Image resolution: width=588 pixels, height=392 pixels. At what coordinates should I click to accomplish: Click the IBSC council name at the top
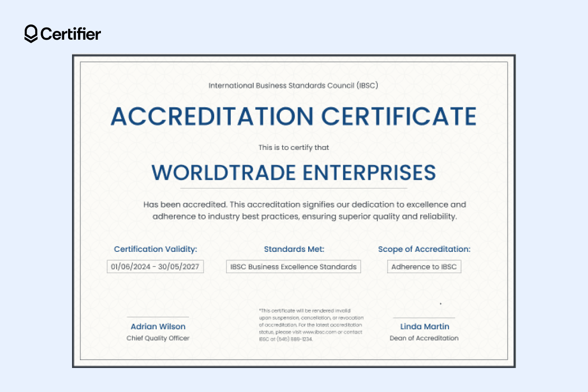[294, 85]
